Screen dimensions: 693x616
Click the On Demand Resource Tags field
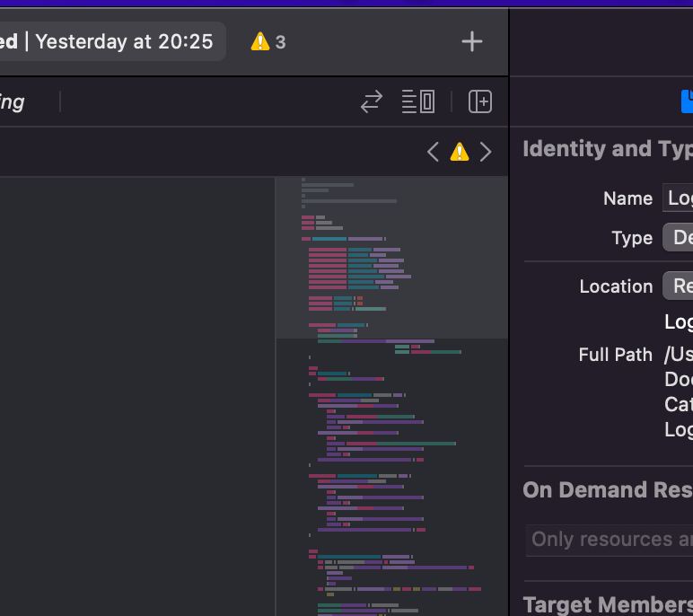[610, 540]
